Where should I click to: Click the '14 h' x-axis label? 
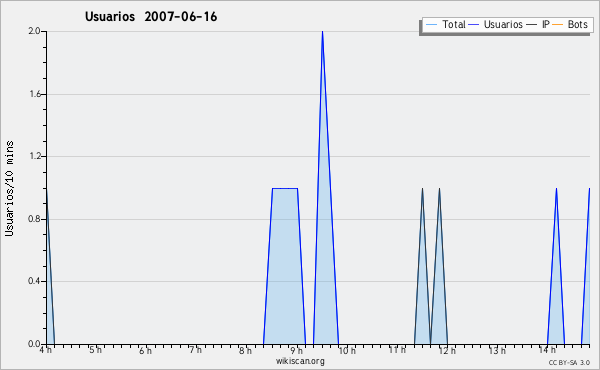(547, 350)
